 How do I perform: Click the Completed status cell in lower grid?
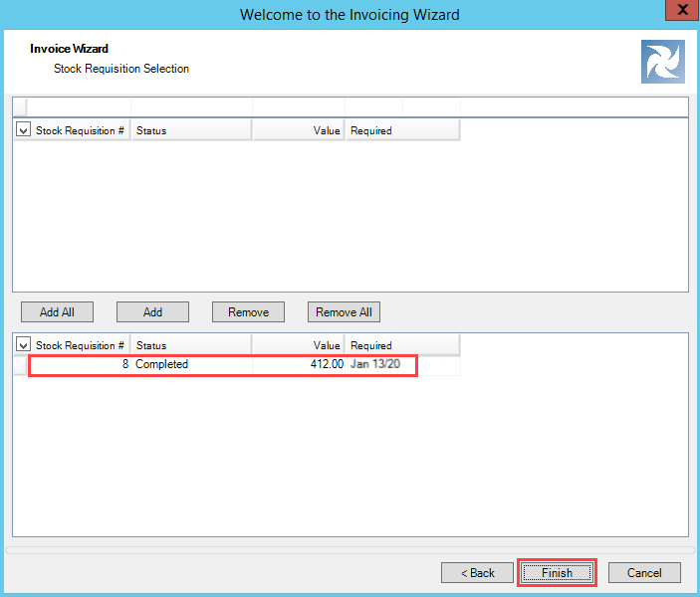(x=190, y=365)
